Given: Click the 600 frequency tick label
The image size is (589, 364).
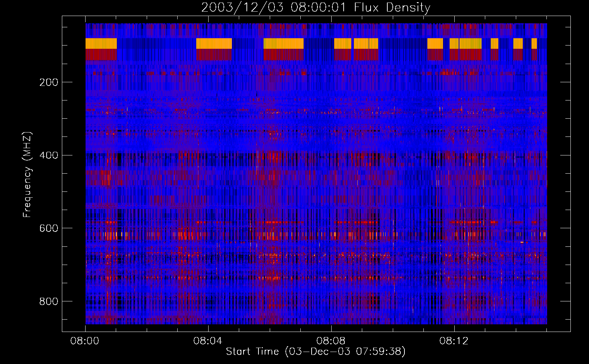Looking at the screenshot, I should coord(49,228).
